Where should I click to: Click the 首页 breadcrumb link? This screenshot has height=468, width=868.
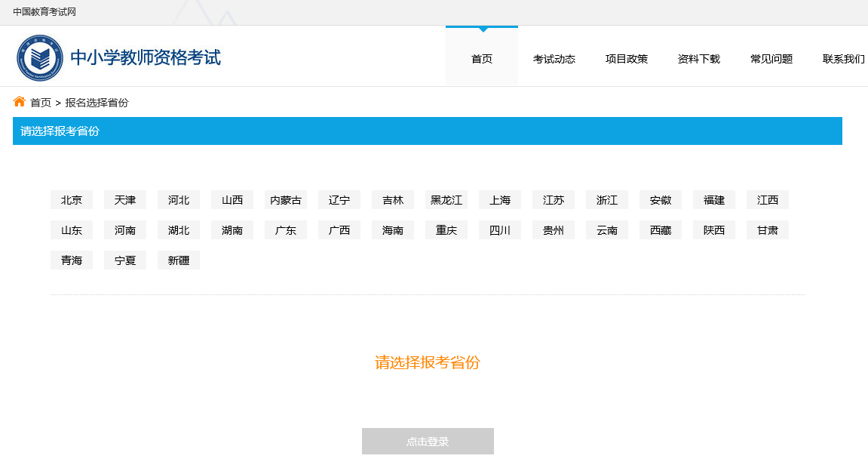point(41,103)
